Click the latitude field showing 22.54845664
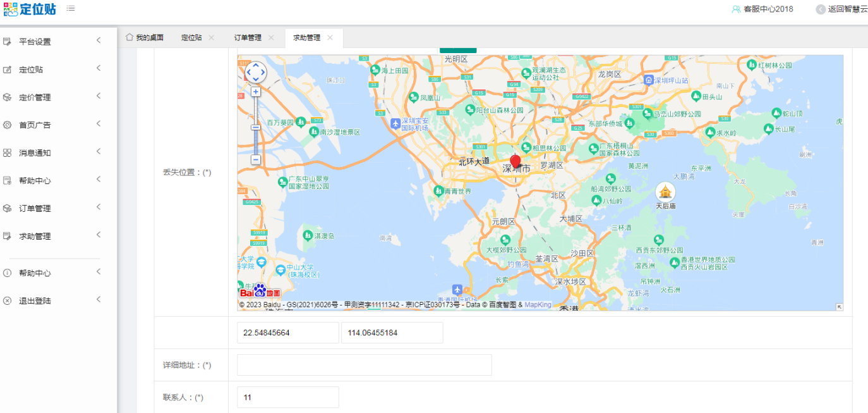The image size is (868, 413). point(287,333)
